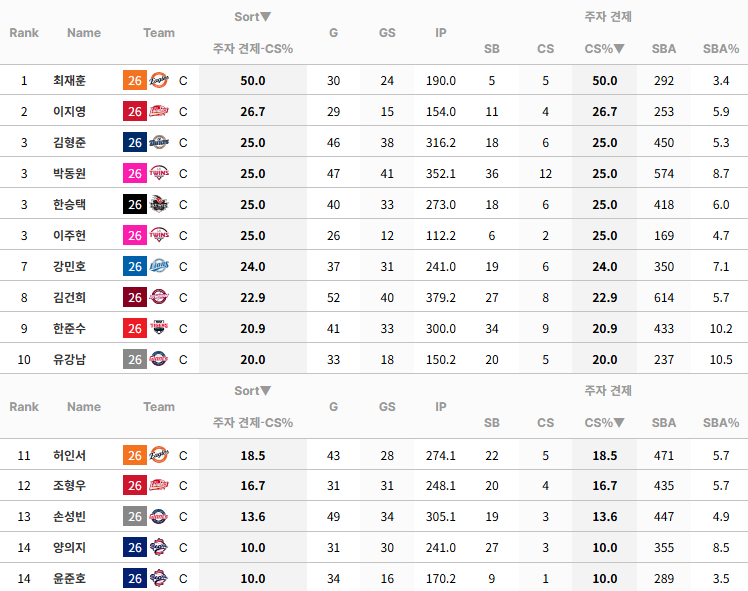Click the Tigers logo in 한준수's row
This screenshot has width=748, height=591.
click(159, 328)
